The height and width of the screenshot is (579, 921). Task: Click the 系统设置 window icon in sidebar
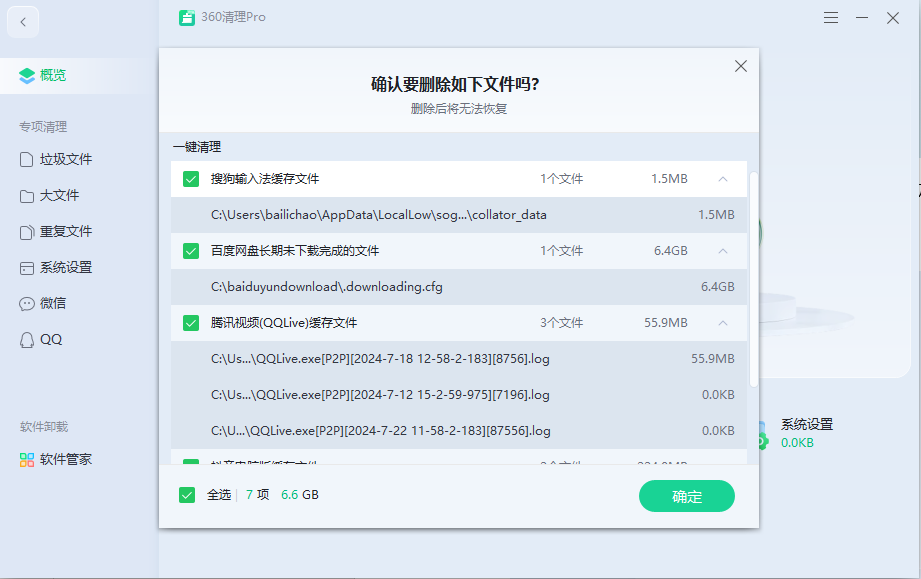(26, 268)
